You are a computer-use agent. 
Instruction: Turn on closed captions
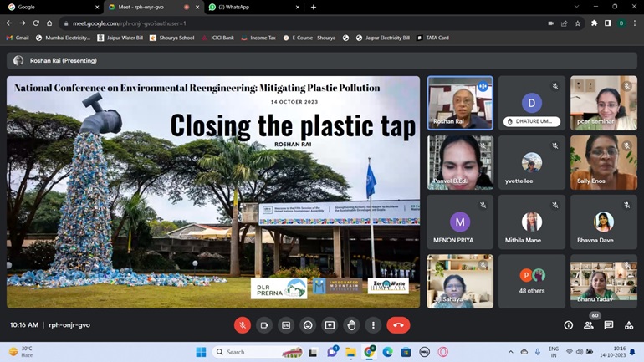[x=286, y=325]
